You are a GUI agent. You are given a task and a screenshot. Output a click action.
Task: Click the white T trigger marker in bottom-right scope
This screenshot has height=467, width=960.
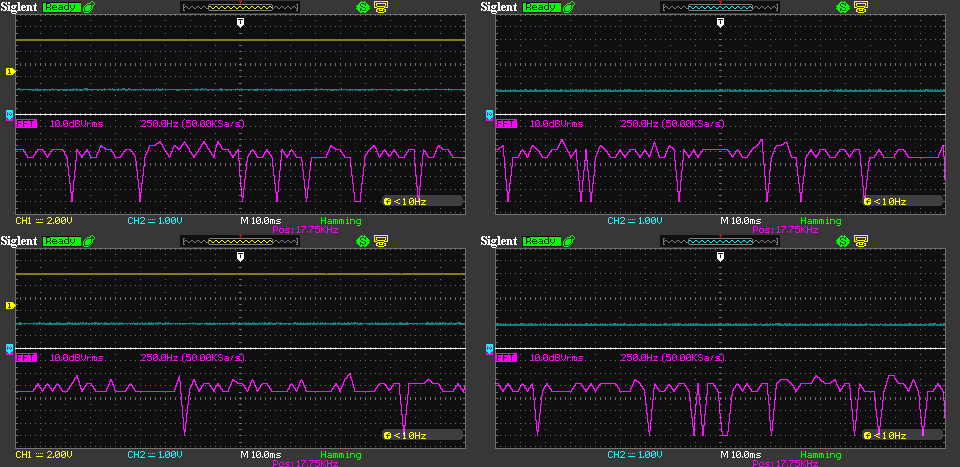720,257
